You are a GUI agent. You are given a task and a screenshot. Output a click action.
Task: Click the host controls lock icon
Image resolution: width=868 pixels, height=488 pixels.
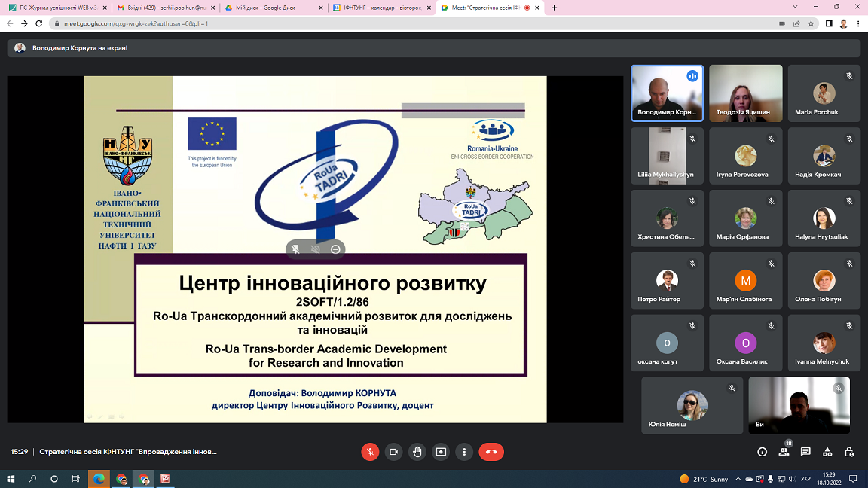point(849,452)
